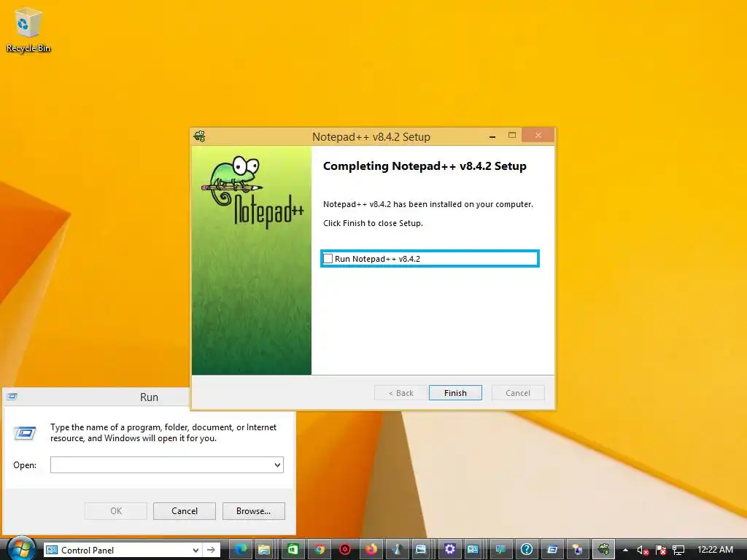
Task: Click Finish to close Notepad++ Setup
Action: pyautogui.click(x=455, y=393)
